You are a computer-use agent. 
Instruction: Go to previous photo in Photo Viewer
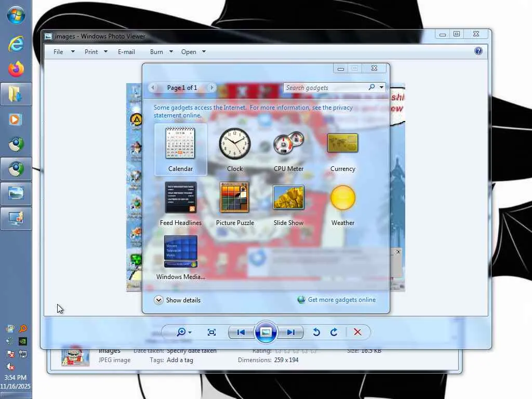pyautogui.click(x=241, y=332)
